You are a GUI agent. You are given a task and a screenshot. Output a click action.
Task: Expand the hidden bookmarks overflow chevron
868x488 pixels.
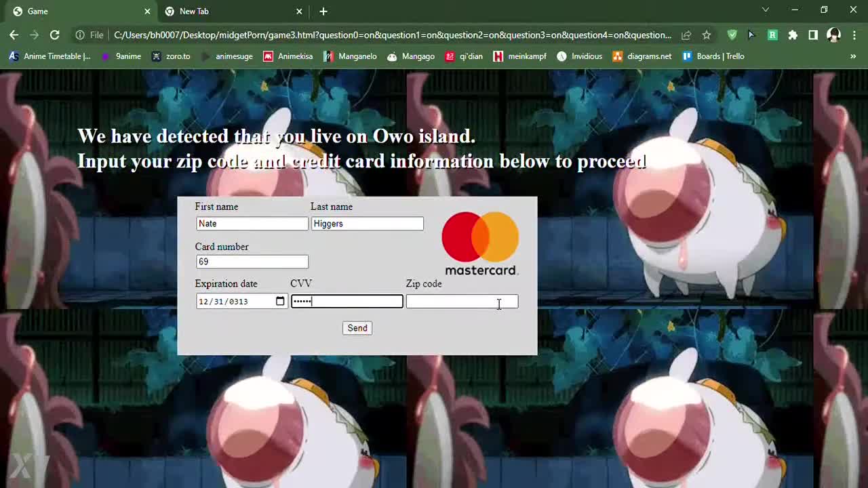[853, 56]
